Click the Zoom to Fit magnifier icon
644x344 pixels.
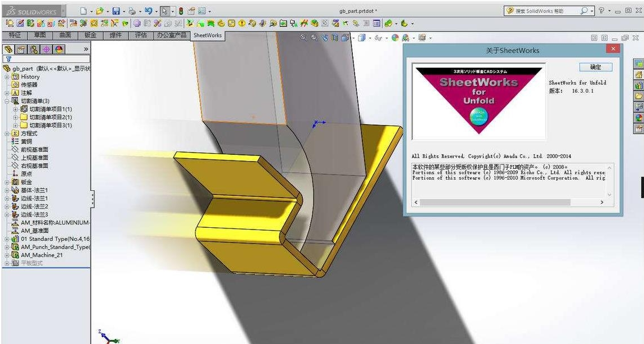point(303,38)
